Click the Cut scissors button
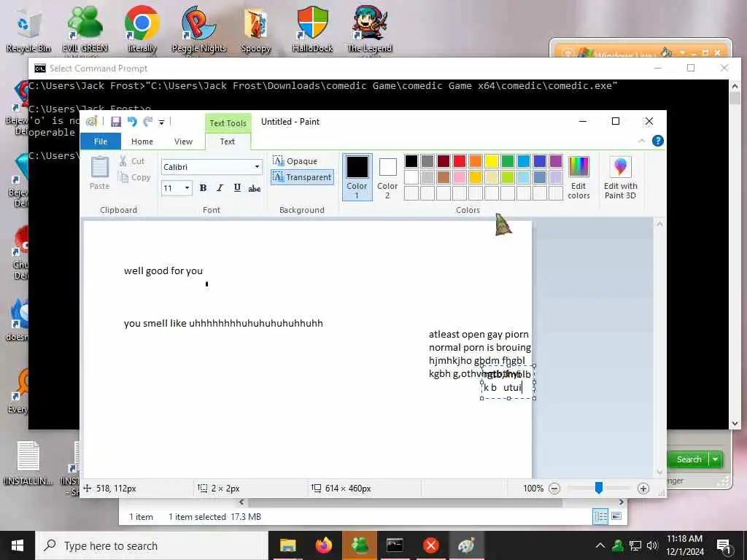Screen dimensions: 747x560 coord(132,161)
